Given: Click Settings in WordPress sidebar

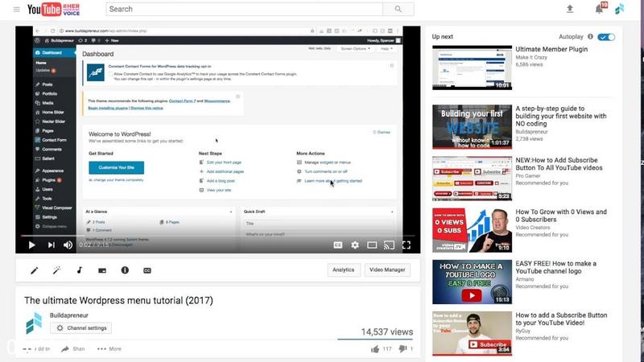Looking at the screenshot, I should (49, 217).
